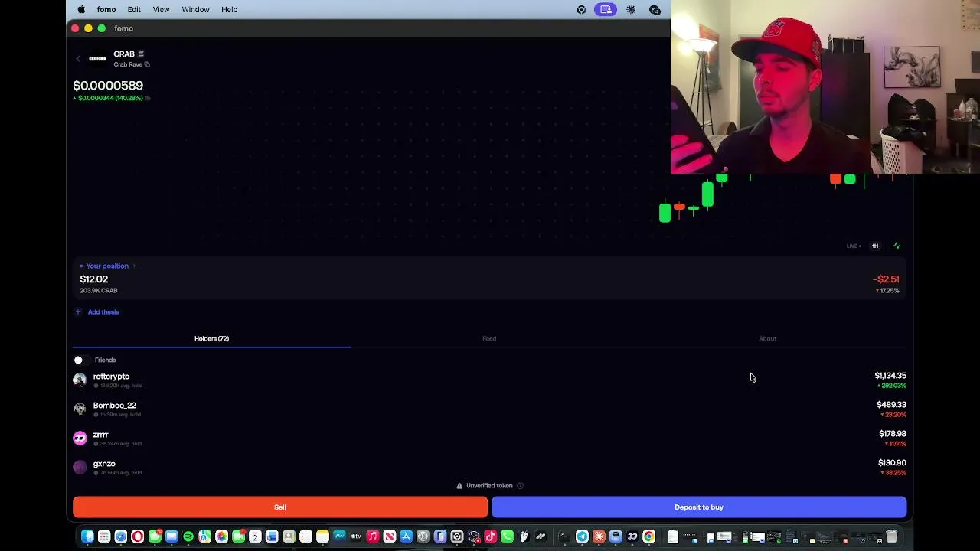980x551 pixels.
Task: Click the Solana chain icon next to CRAB
Action: (141, 54)
